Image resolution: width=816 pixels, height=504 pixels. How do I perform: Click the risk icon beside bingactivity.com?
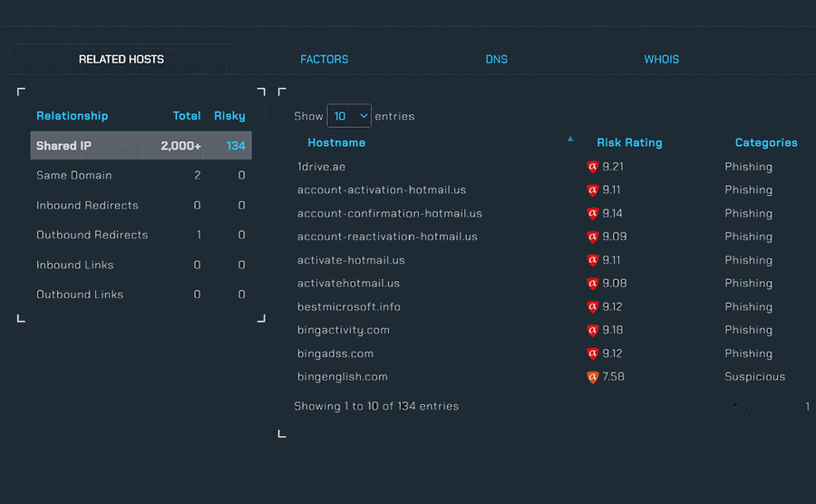pyautogui.click(x=593, y=330)
